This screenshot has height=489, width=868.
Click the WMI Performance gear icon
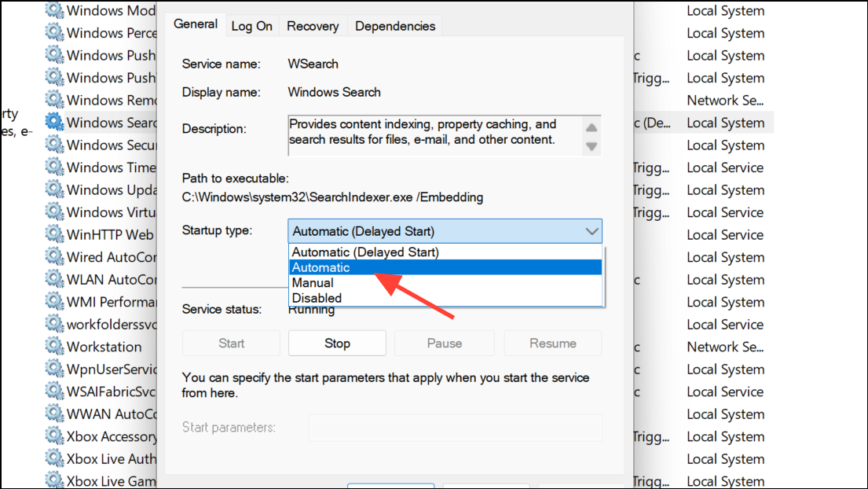point(54,301)
